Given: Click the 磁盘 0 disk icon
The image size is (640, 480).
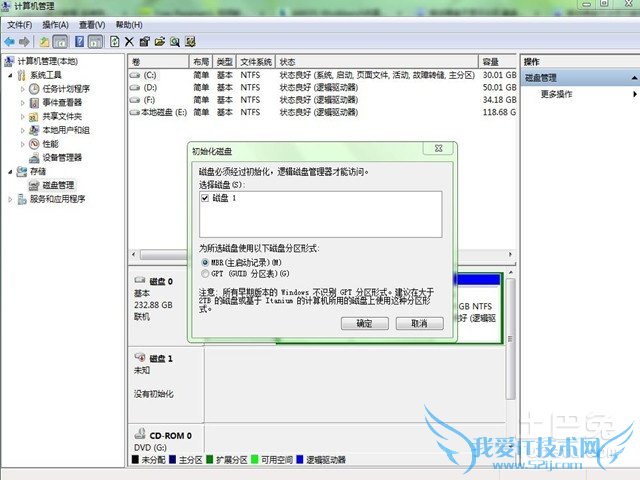Looking at the screenshot, I should (140, 280).
